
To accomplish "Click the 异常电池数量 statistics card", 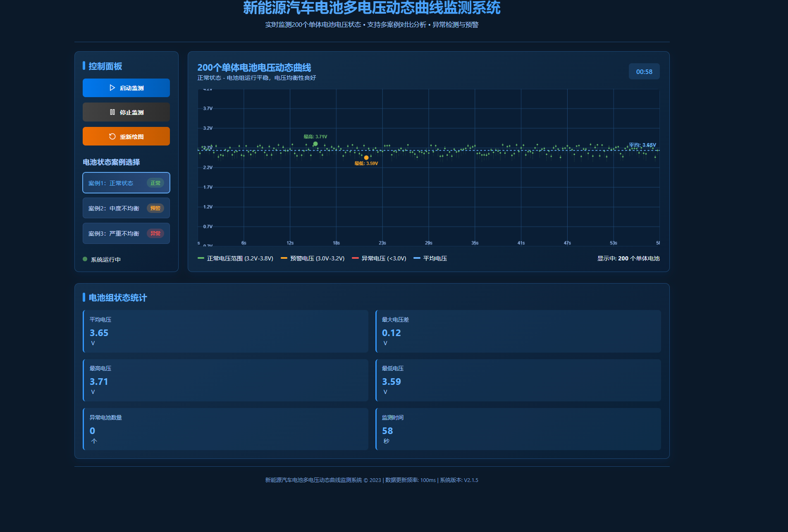I will click(225, 429).
